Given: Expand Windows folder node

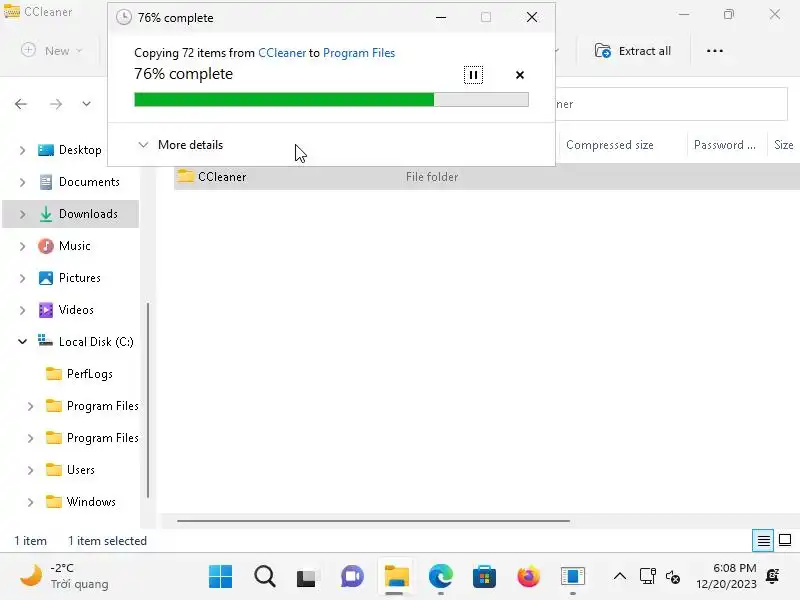Looking at the screenshot, I should point(31,502).
